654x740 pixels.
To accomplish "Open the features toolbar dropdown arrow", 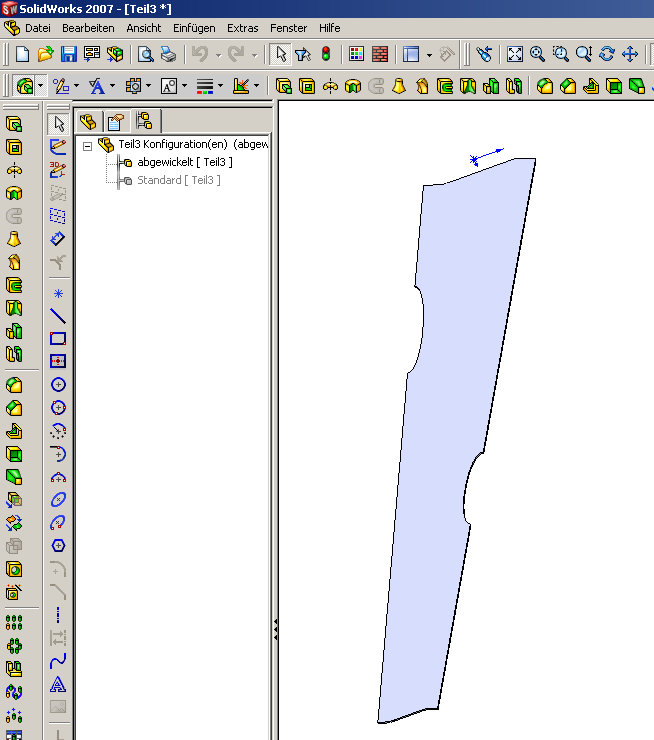I will coord(40,86).
